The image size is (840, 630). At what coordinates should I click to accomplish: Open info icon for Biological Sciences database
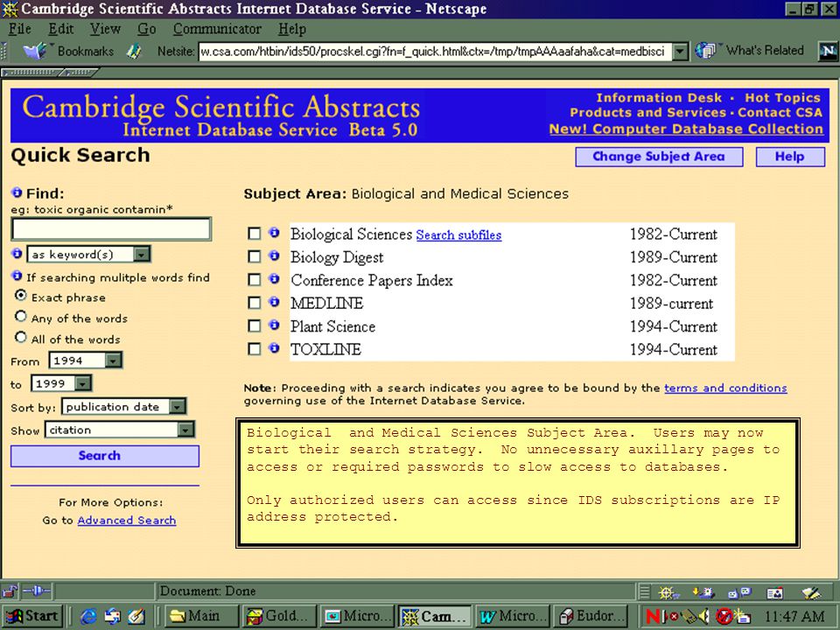pyautogui.click(x=274, y=233)
